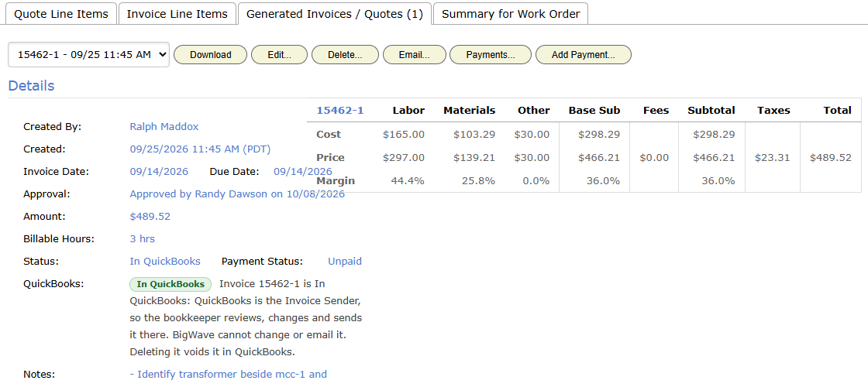Click the Email... button

point(414,55)
